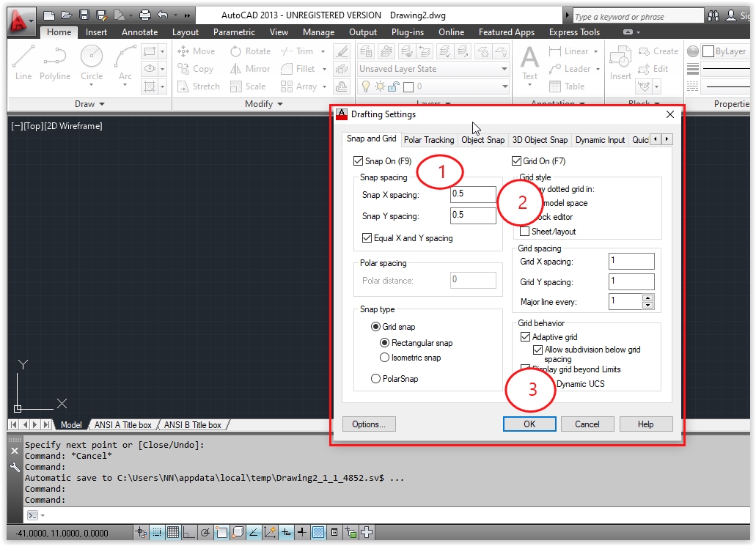
Task: Click the Undo arrow in quick access toolbar
Action: click(163, 15)
